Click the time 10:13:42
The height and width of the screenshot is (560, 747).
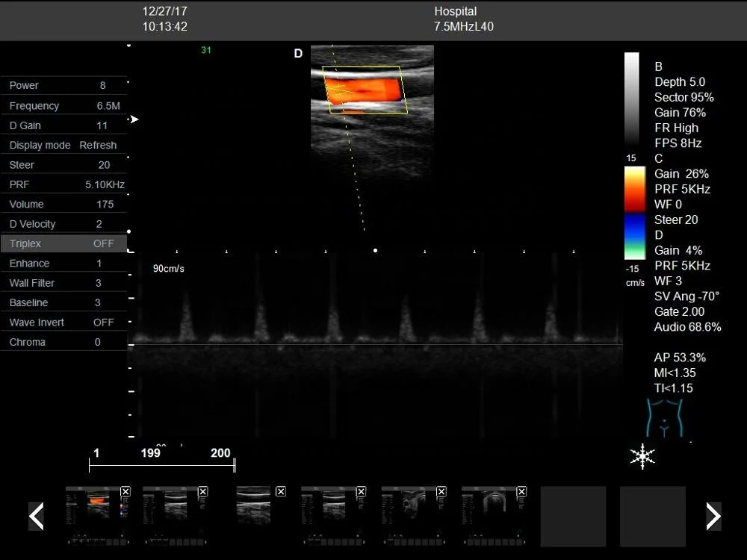165,27
